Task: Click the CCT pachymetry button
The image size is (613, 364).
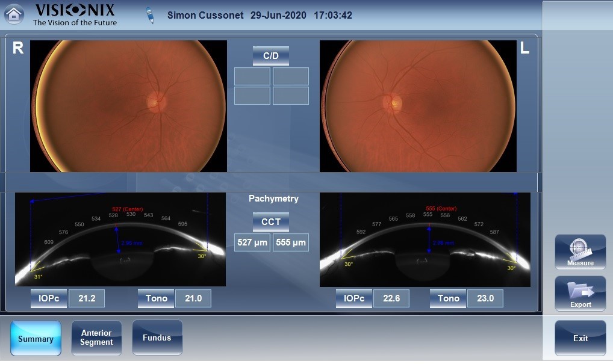Action: pyautogui.click(x=270, y=222)
